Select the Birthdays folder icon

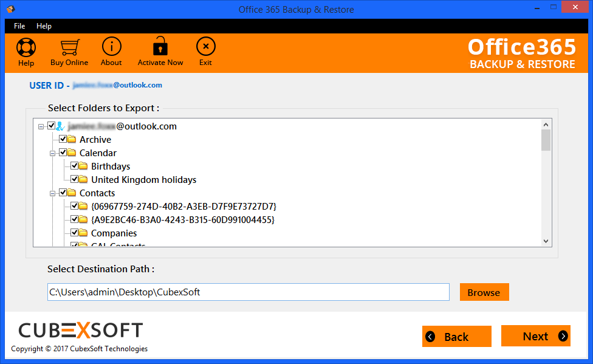point(83,167)
